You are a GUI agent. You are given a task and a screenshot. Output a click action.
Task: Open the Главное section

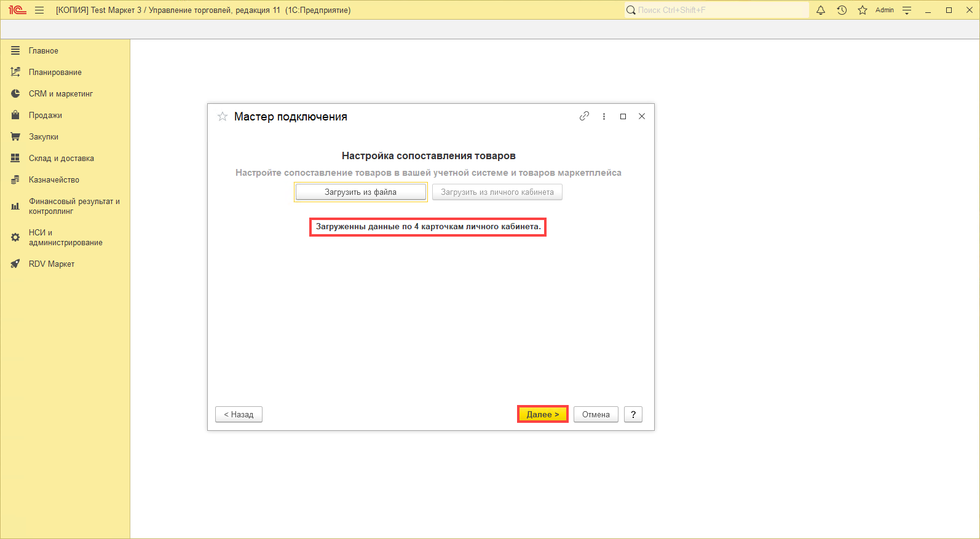pyautogui.click(x=44, y=50)
